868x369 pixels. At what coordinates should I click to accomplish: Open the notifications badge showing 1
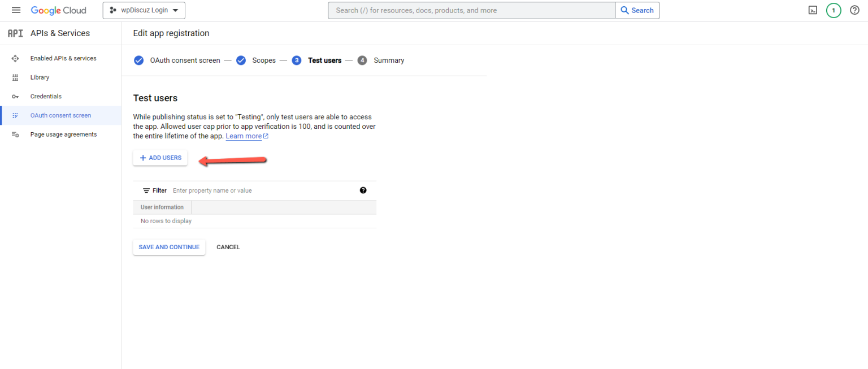tap(833, 10)
